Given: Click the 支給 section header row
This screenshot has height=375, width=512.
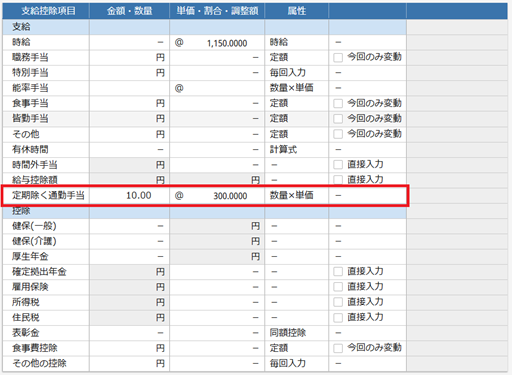Looking at the screenshot, I should click(x=204, y=27).
